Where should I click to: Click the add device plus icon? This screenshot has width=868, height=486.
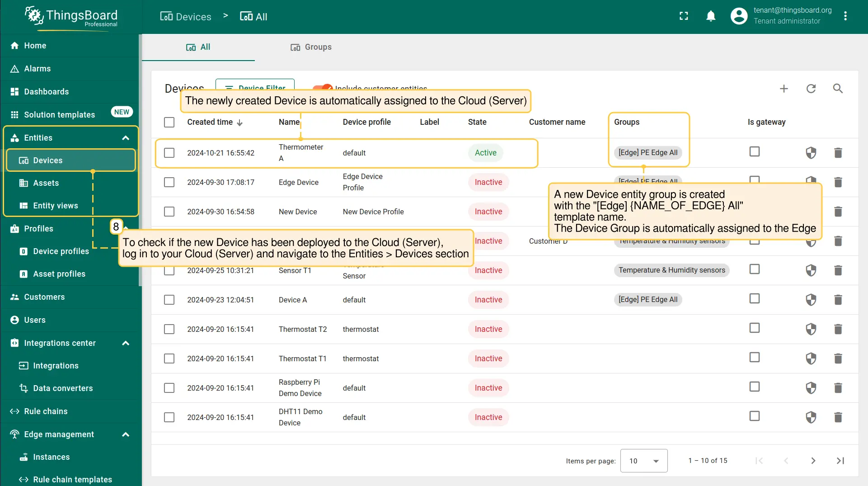click(x=784, y=89)
